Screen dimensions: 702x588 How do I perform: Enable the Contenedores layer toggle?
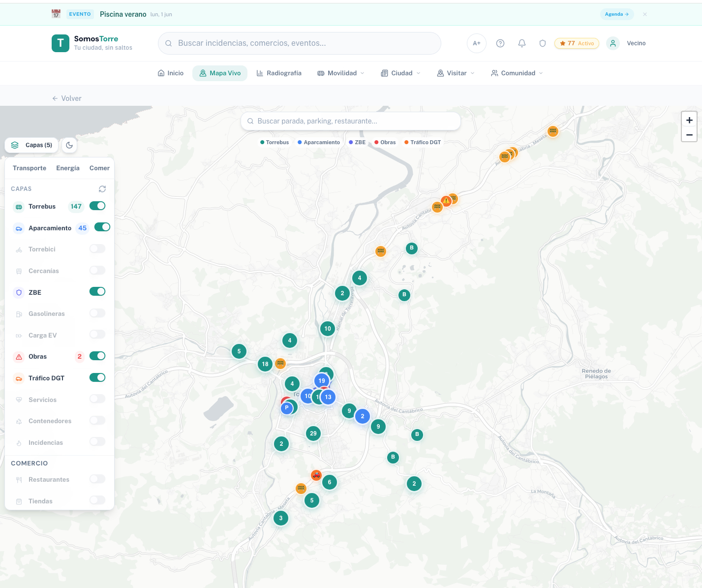click(97, 420)
